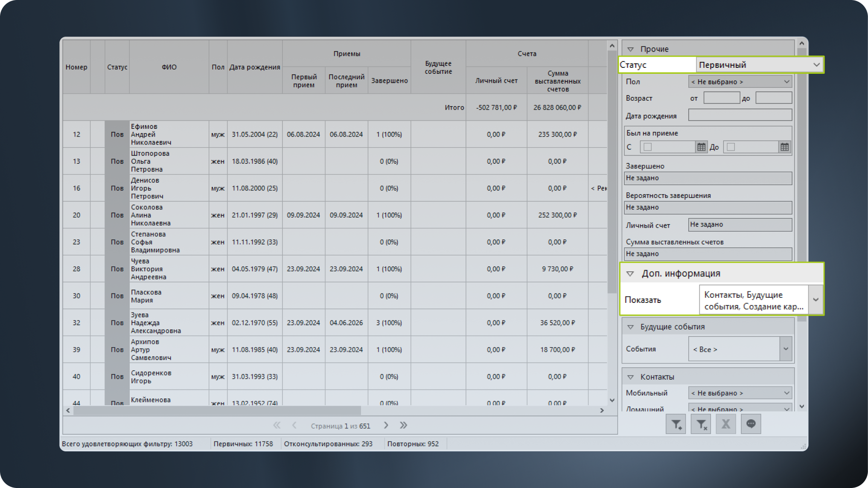Click the Возраст 'от' field
868x488 pixels.
pos(722,98)
